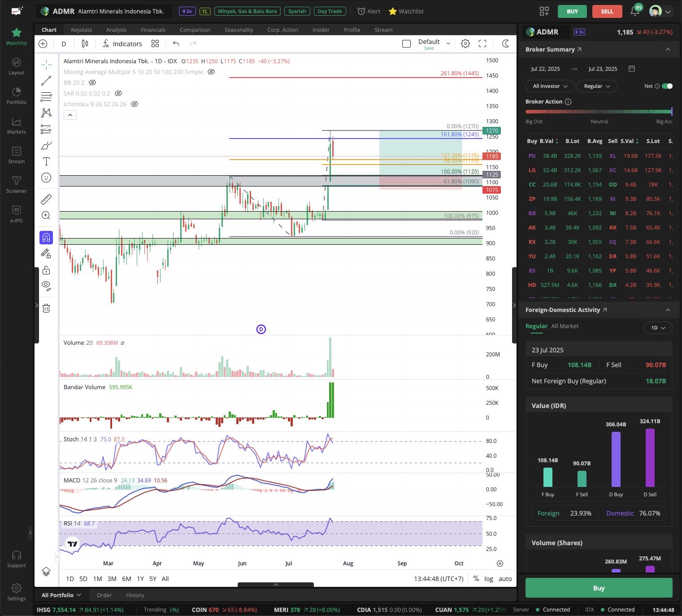Toggle the magnet snap mode
Image resolution: width=682 pixels, height=616 pixels.
[46, 238]
